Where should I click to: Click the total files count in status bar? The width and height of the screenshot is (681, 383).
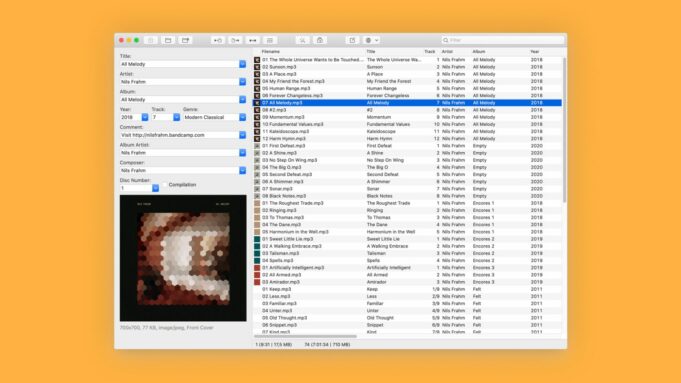coord(327,345)
